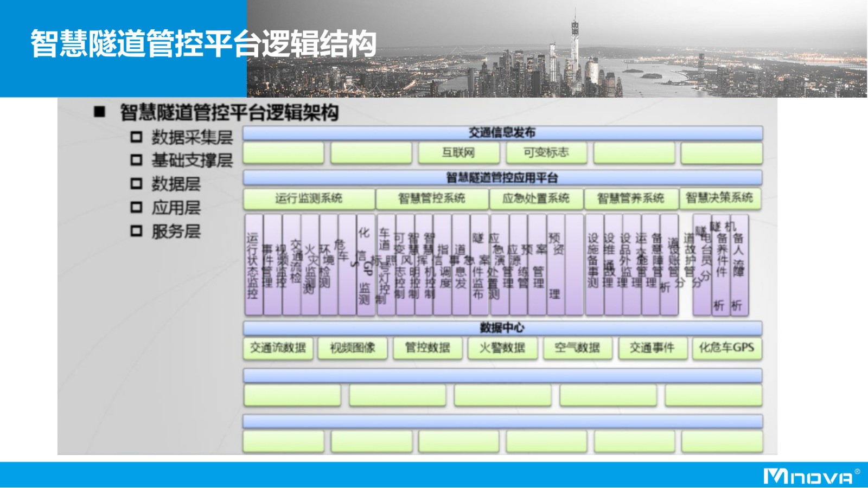Image resolution: width=868 pixels, height=488 pixels.
Task: Open the 智慧管养系统 block
Action: (x=631, y=198)
